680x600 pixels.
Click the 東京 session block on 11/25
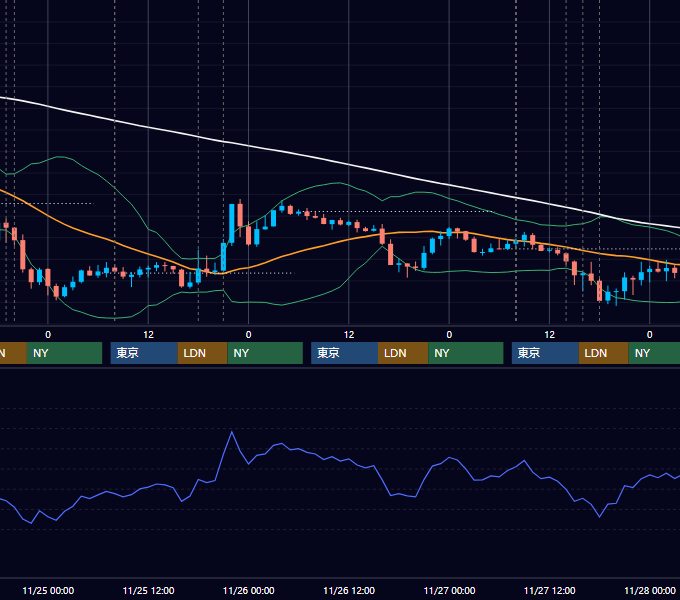pos(144,353)
